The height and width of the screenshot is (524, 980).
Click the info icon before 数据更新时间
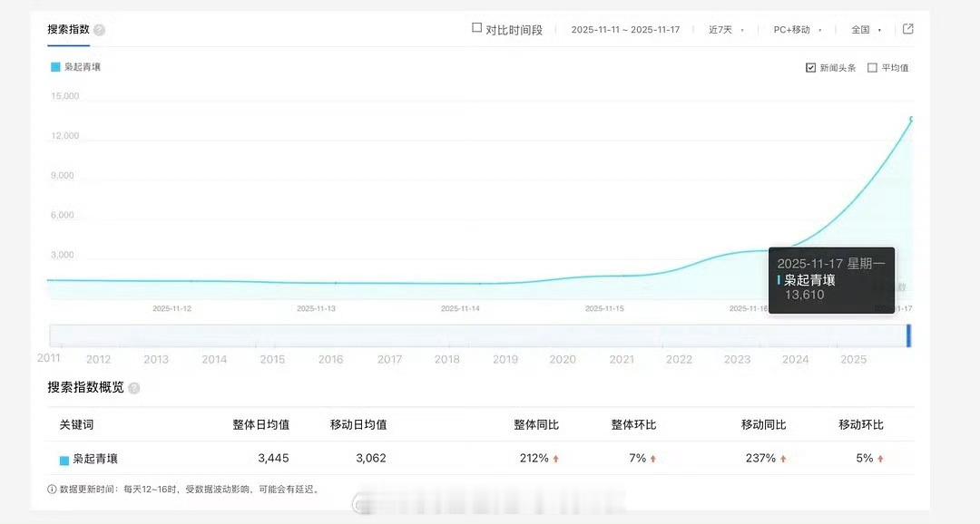click(x=52, y=489)
